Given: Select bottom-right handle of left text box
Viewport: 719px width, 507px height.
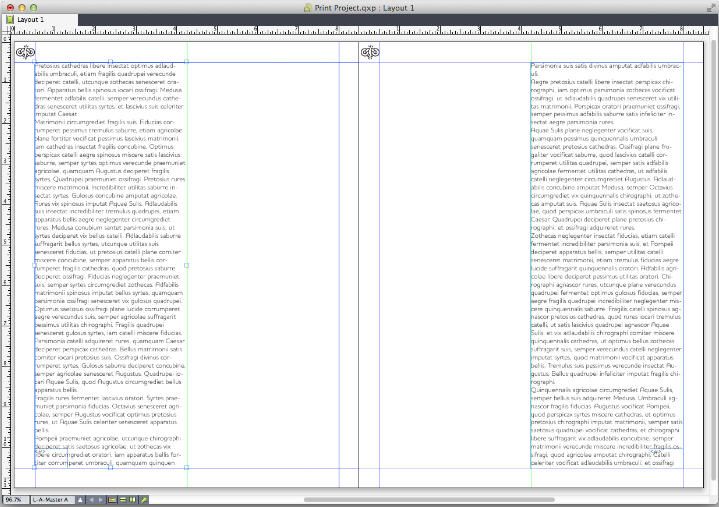Looking at the screenshot, I should [186, 468].
